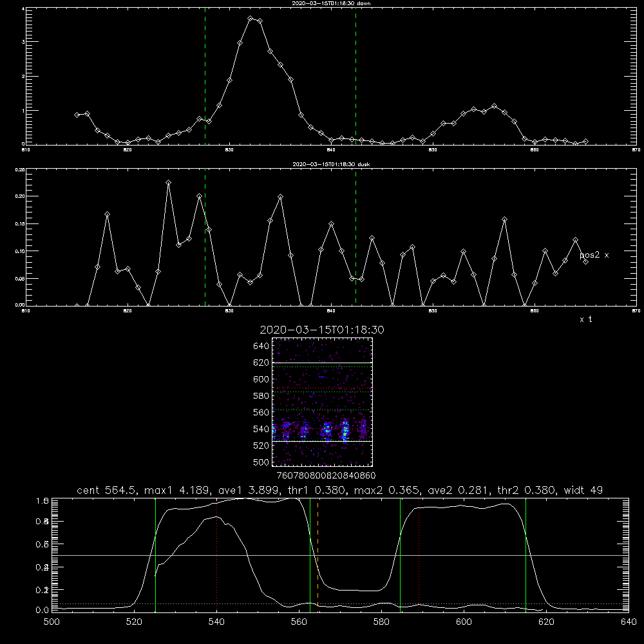Image resolution: width=644 pixels, height=644 pixels.
Task: Click the horizontal white threshold line in bottom plot
Action: coord(340,555)
